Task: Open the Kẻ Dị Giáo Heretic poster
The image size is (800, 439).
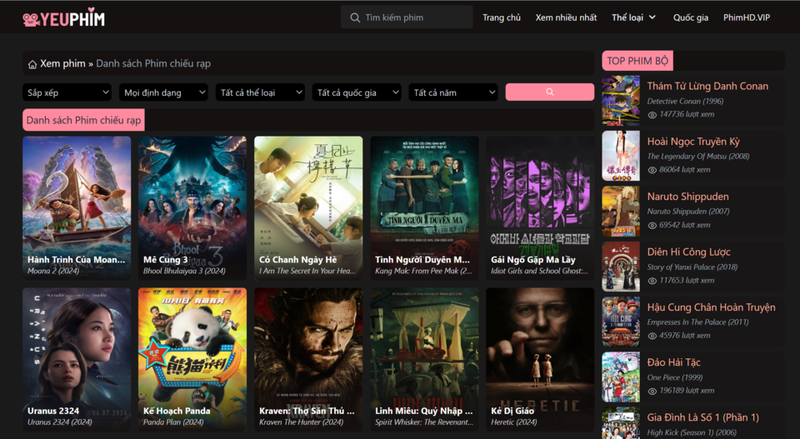Action: pos(540,359)
